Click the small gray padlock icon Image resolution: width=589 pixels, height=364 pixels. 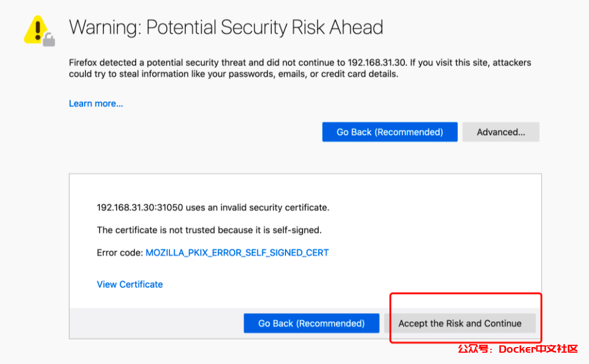[49, 40]
